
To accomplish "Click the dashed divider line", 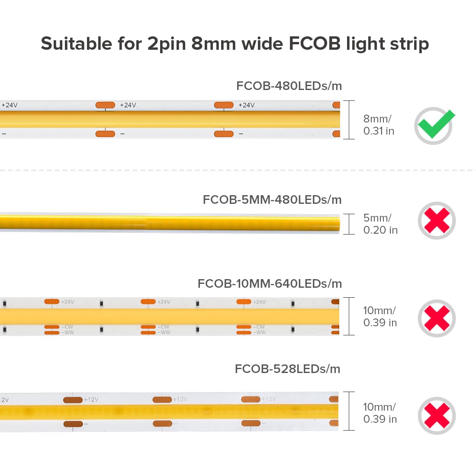I will 238,170.
